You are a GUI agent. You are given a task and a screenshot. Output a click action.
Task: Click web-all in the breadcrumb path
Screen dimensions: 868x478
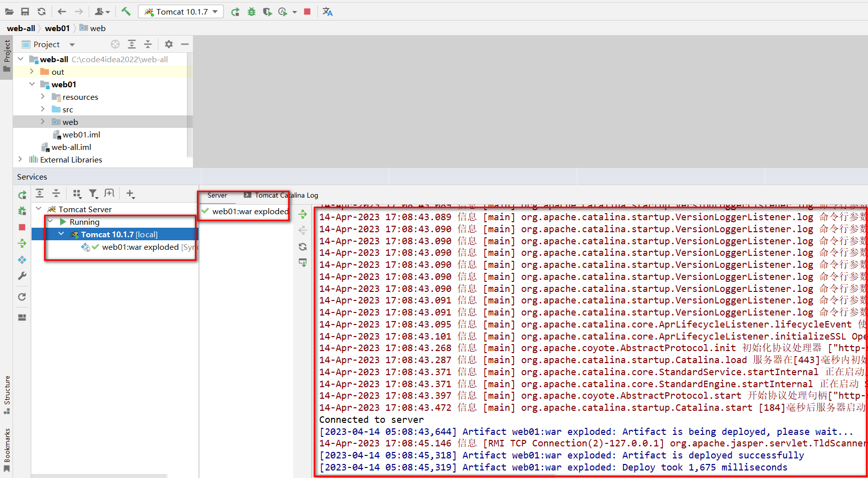[x=21, y=28]
